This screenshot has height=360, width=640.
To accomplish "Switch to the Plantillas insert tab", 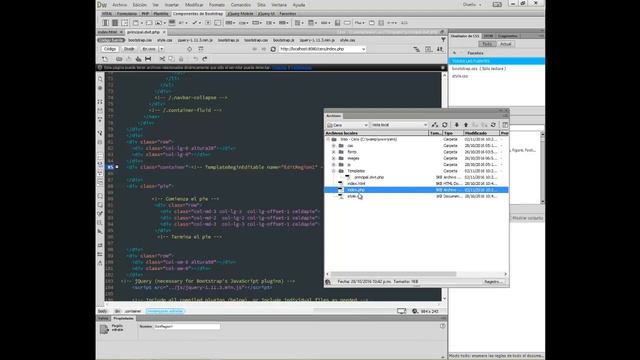I will coord(160,14).
